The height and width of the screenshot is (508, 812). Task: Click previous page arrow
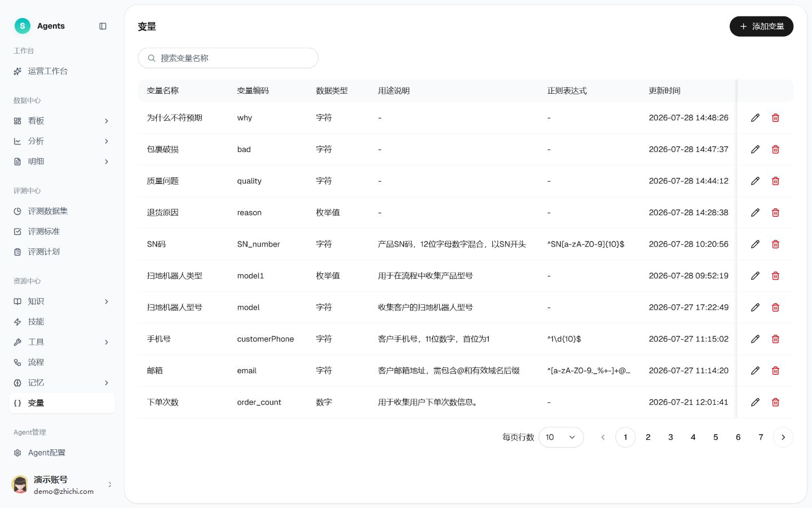click(603, 437)
